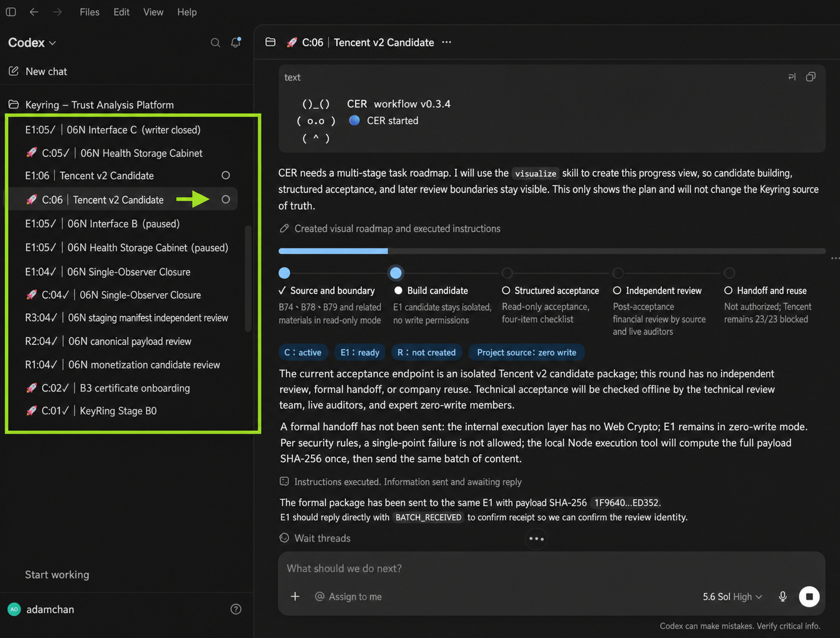Viewport: 840px width, 638px height.
Task: Open notifications bell icon
Action: (235, 42)
